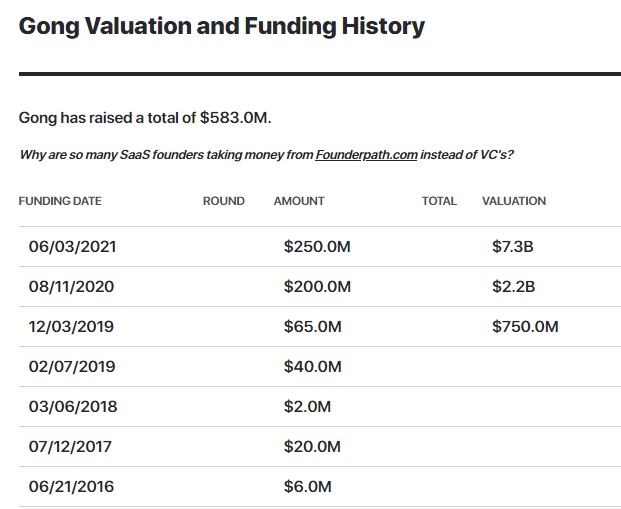Image resolution: width=621 pixels, height=509 pixels.
Task: Click the Amount column header
Action: point(299,201)
